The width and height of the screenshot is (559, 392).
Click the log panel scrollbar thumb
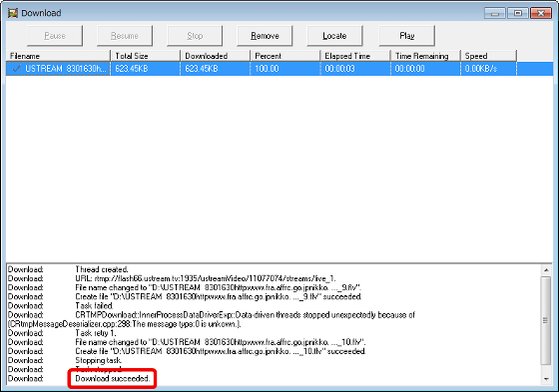(x=546, y=320)
